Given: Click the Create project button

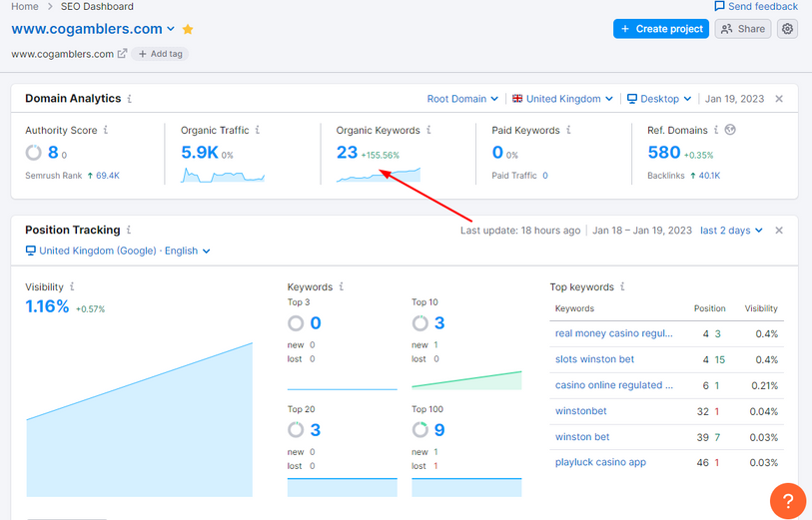Looking at the screenshot, I should [661, 29].
